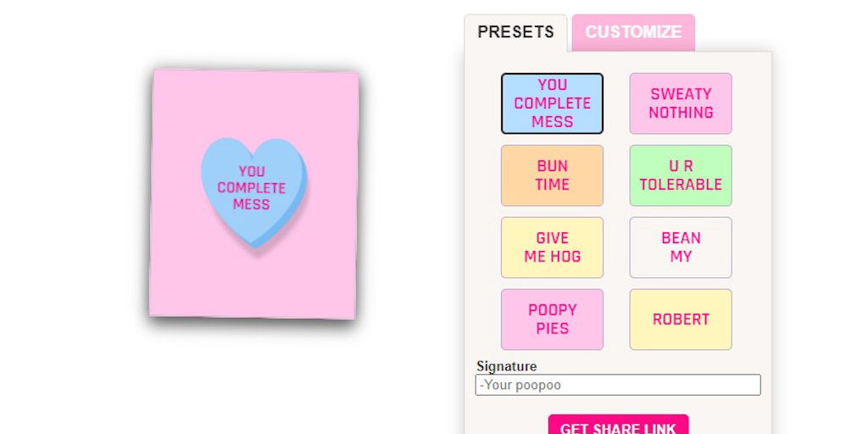
Task: Select the U R TOLERABLE preset
Action: pos(681,175)
